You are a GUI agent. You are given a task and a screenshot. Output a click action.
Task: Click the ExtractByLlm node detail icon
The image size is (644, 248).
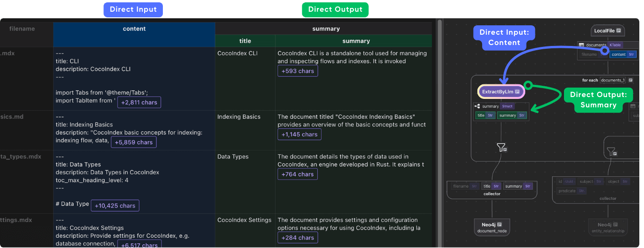[517, 92]
